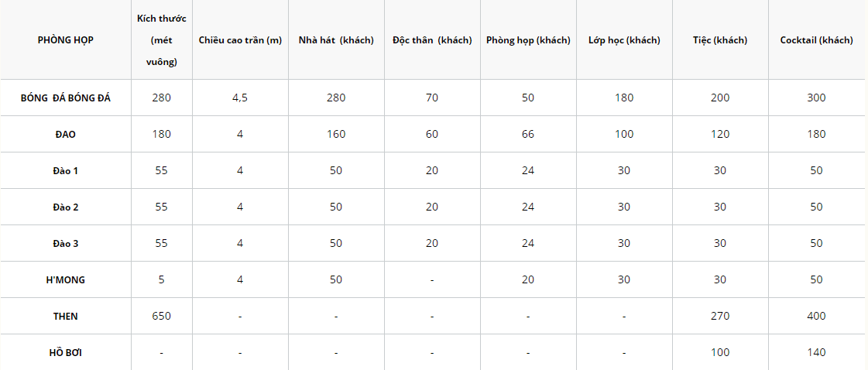The image size is (868, 370).
Task: Select the HỒ BƠI row label
Action: coord(65,352)
